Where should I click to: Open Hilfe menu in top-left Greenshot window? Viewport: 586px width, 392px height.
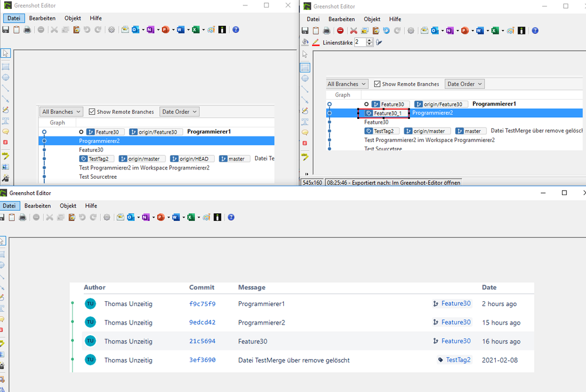[96, 18]
